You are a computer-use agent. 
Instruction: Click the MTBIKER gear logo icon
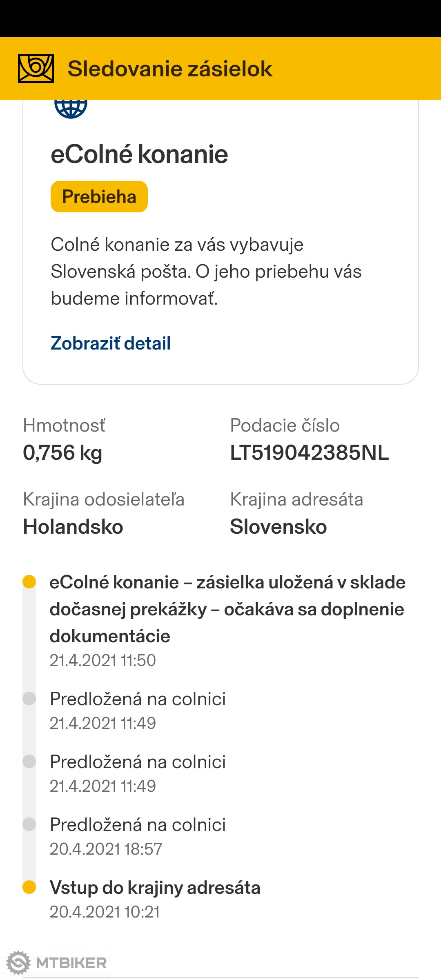coord(18,963)
